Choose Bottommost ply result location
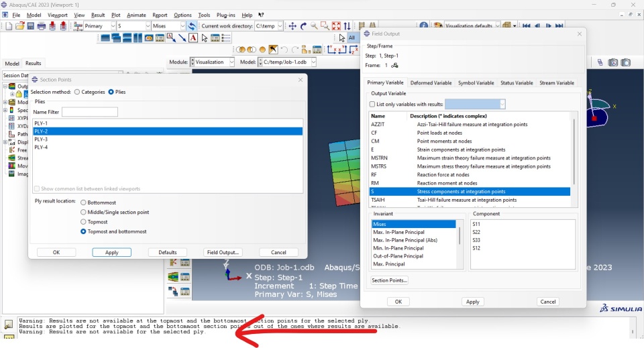The height and width of the screenshot is (348, 644). pos(83,202)
